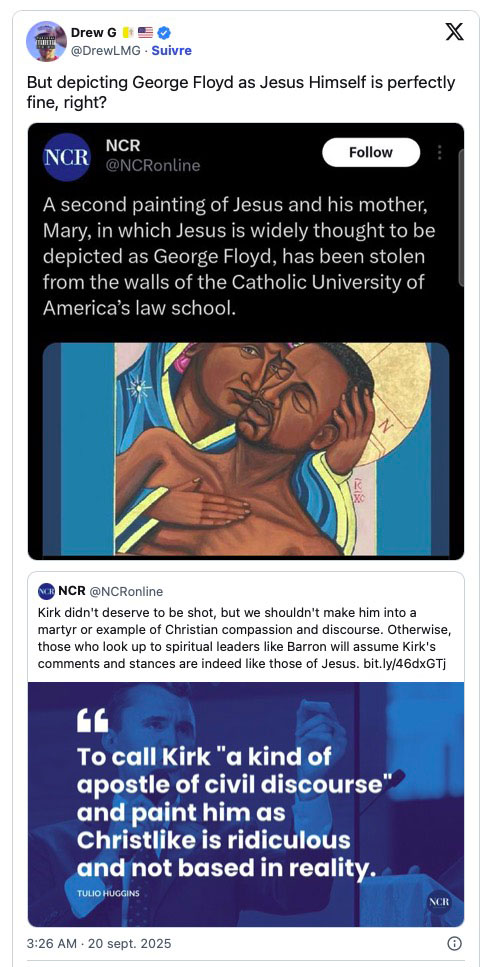Open Drew G's profile avatar
489x967 pixels.
pos(46,41)
